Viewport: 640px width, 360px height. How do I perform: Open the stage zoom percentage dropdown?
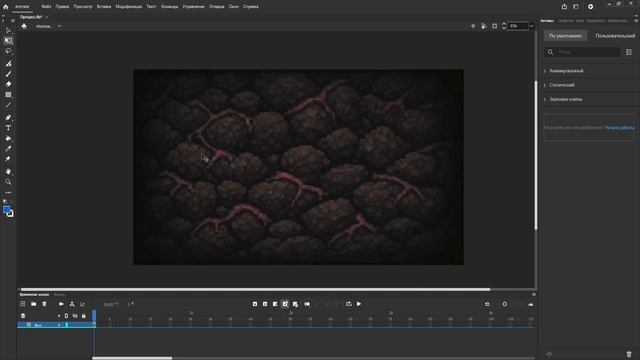(531, 26)
